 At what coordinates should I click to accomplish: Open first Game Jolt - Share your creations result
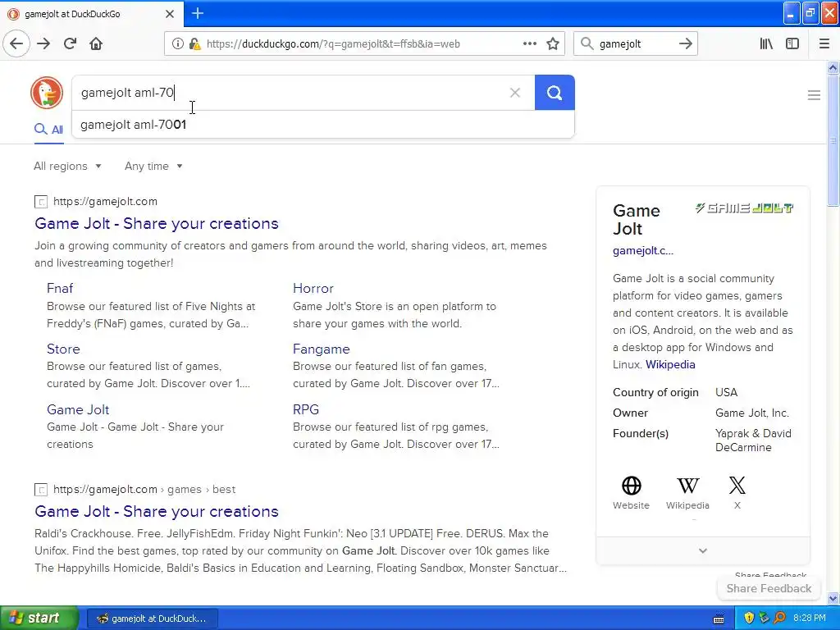pos(157,223)
